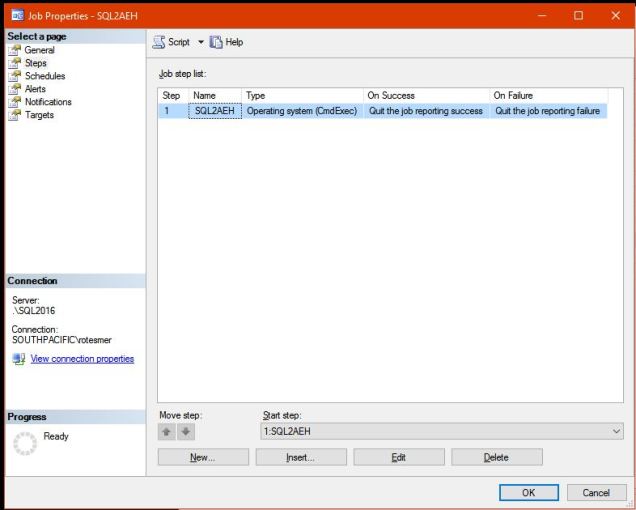Click the Insert... button
The image size is (636, 510).
tap(301, 457)
